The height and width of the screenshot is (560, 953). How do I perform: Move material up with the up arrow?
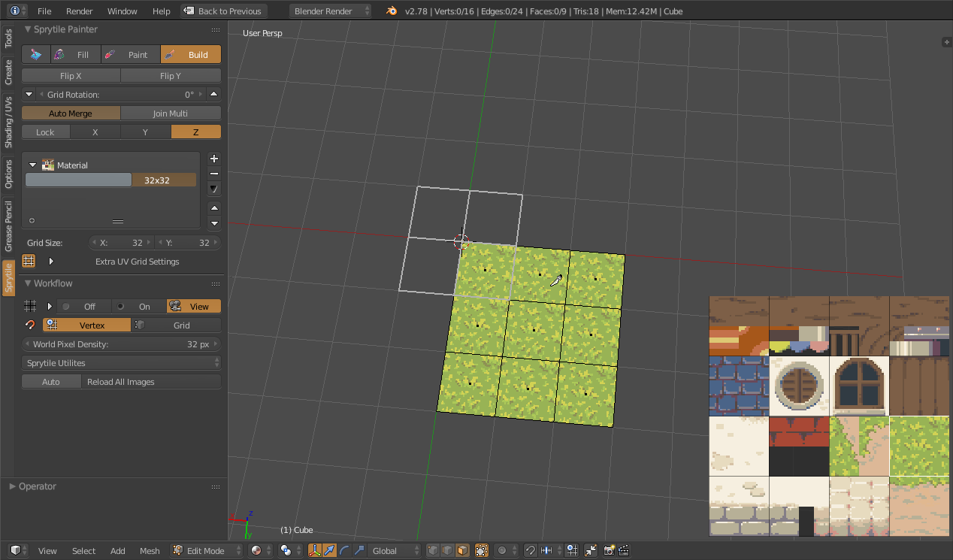pyautogui.click(x=214, y=208)
